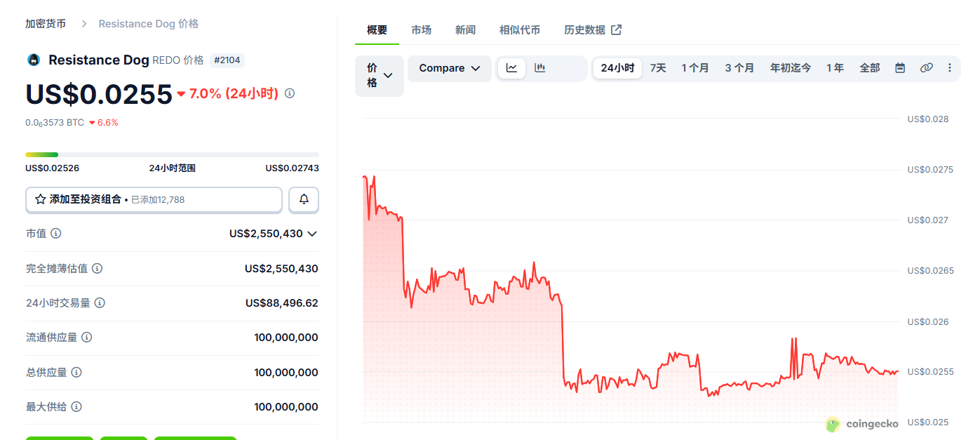The height and width of the screenshot is (440, 980).
Task: Click the bell price alert button
Action: click(304, 199)
